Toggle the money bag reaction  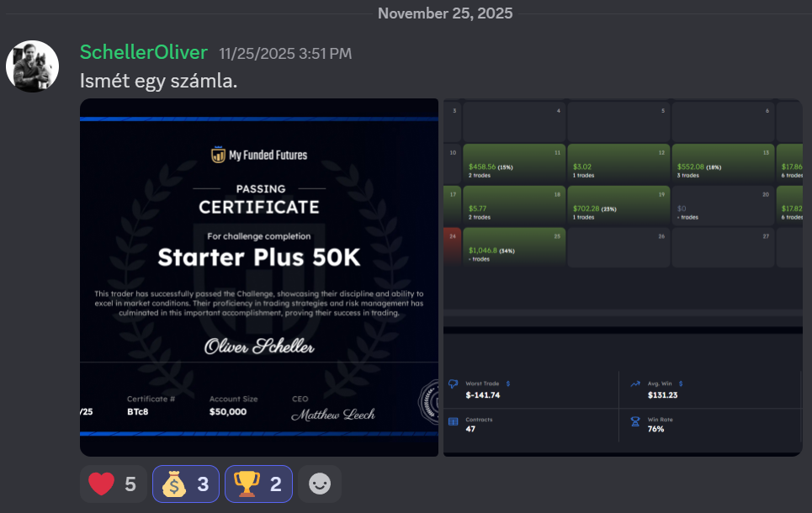pyautogui.click(x=185, y=484)
